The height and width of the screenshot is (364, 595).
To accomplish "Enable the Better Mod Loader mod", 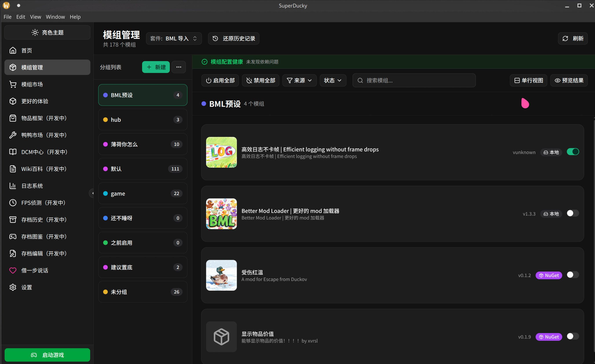I will [x=573, y=213].
